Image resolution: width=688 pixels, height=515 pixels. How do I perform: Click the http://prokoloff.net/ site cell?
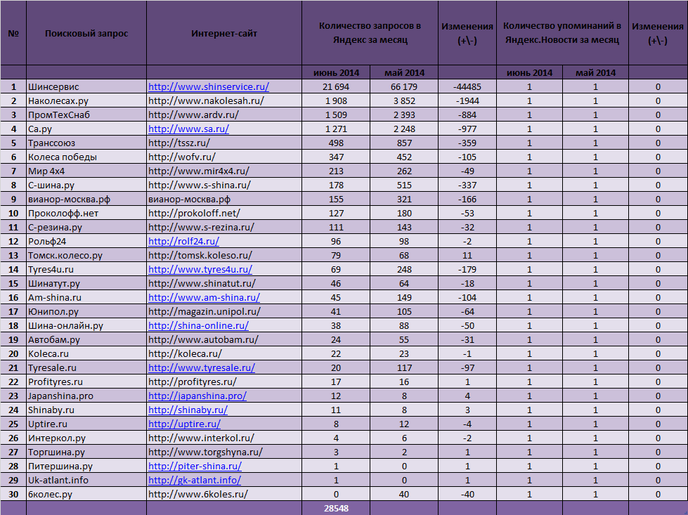pyautogui.click(x=224, y=213)
